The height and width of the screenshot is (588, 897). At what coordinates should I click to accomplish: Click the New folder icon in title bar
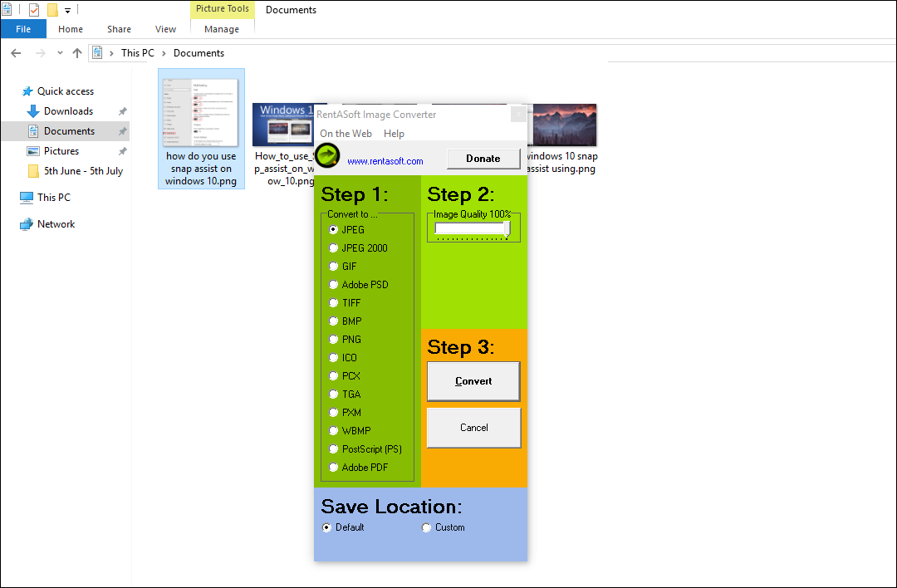[x=52, y=10]
